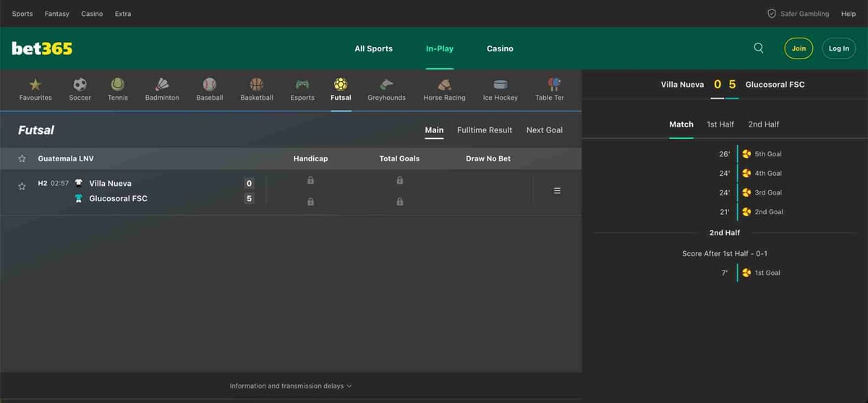Open the Help link
Image resolution: width=868 pixels, height=403 pixels.
coord(848,14)
